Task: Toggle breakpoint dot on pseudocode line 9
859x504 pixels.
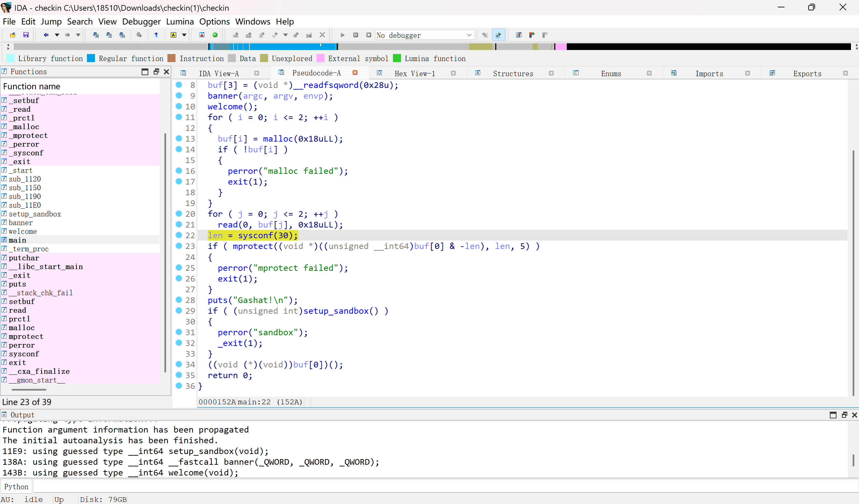Action: click(x=179, y=95)
